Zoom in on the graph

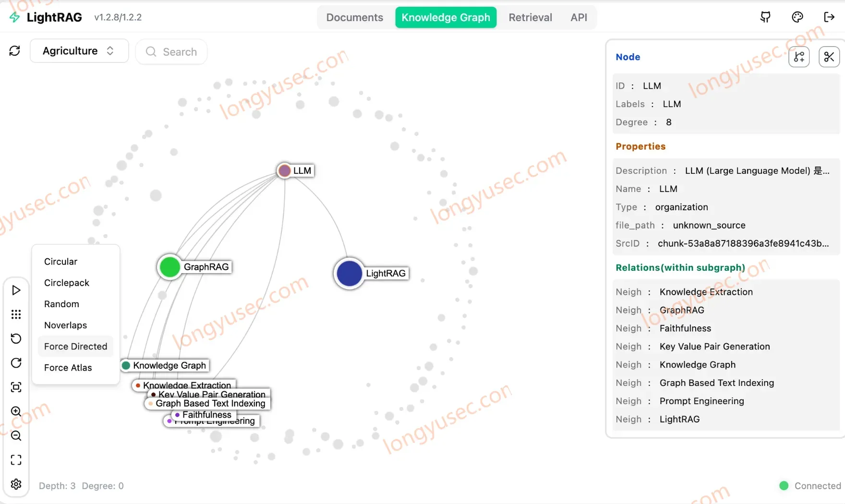click(x=16, y=411)
